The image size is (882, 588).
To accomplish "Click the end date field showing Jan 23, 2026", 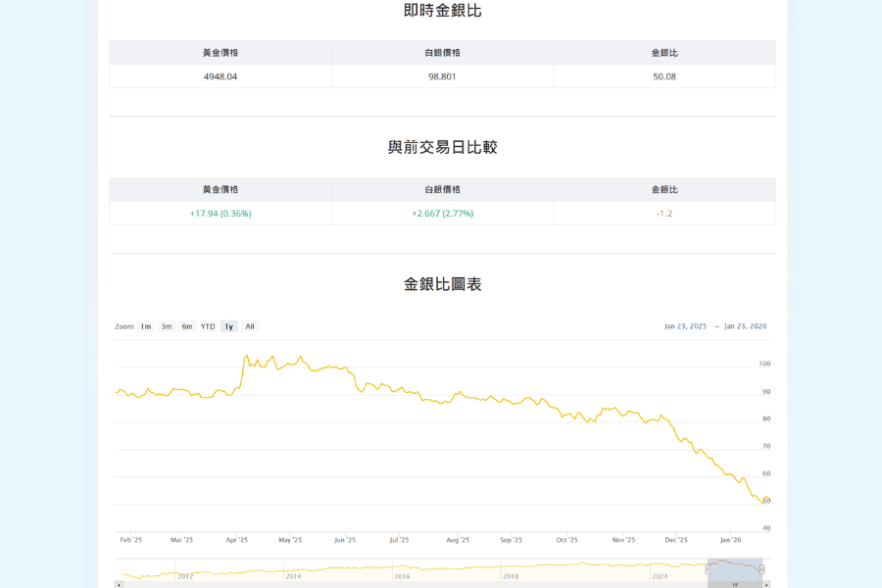I will (x=746, y=326).
